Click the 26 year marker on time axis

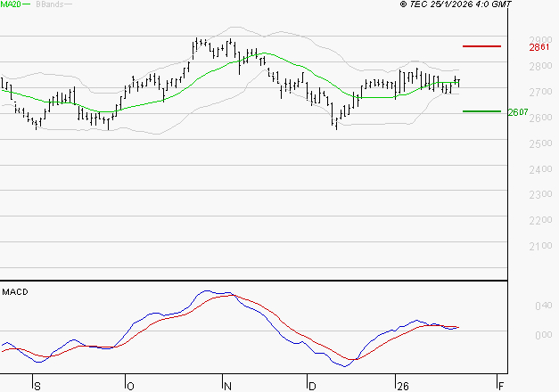coord(403,387)
